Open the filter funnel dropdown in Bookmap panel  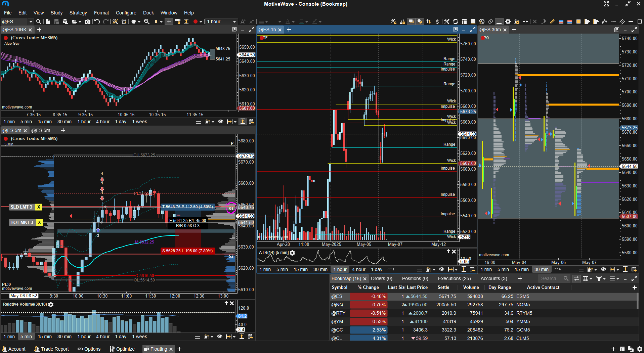[x=601, y=278]
